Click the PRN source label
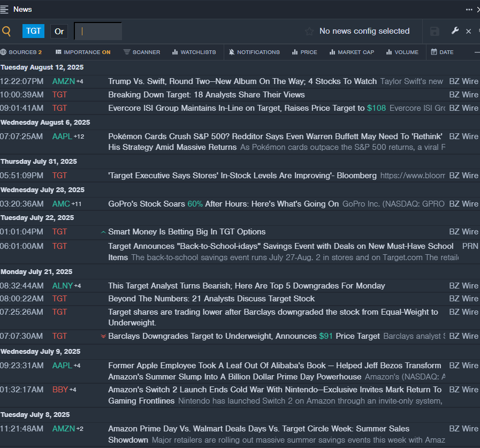Viewport: 480px width, 448px height. click(470, 246)
